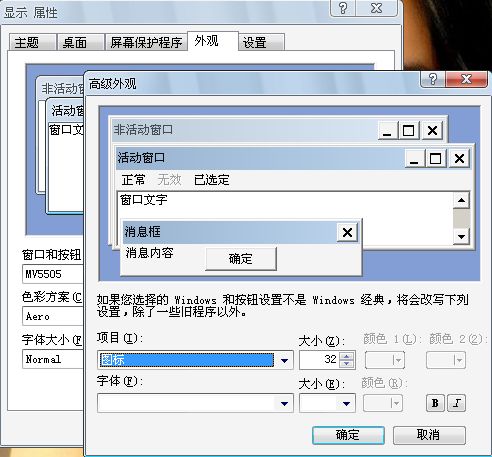Click 无效 menu item in preview

click(169, 180)
